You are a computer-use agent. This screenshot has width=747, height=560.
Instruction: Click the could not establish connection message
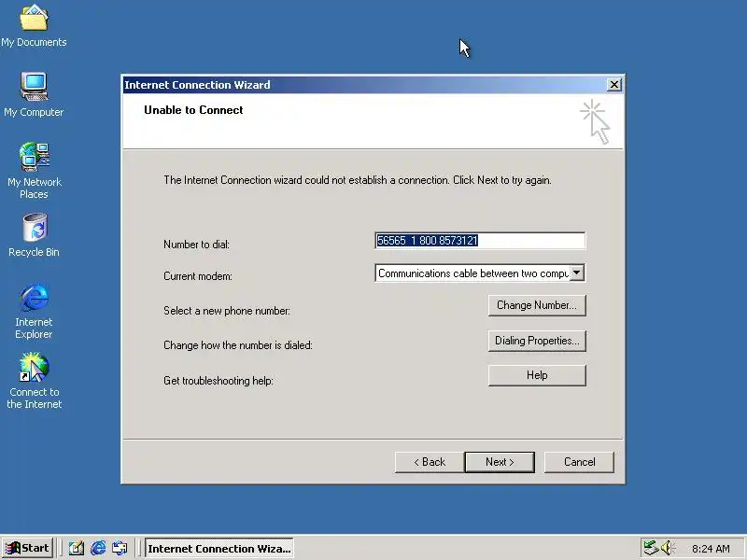pos(358,180)
